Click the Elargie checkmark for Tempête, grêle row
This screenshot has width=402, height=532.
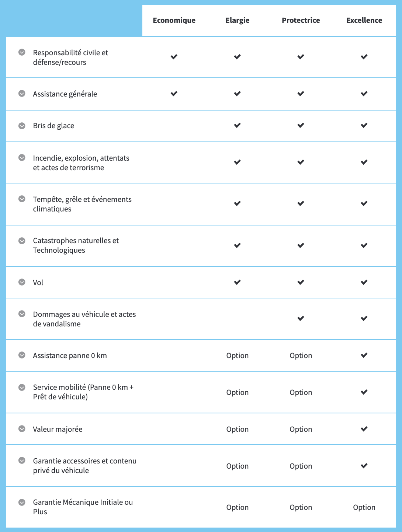(x=238, y=203)
